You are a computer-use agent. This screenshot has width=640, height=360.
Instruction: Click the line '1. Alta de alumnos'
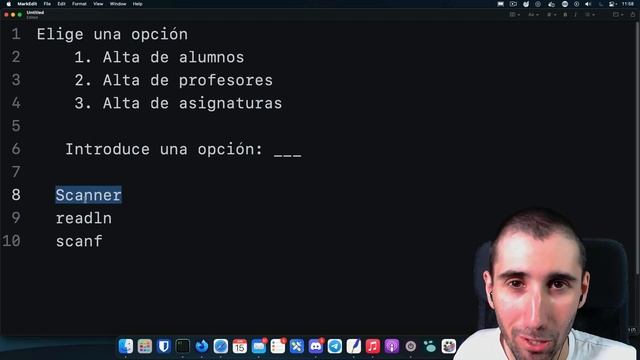(159, 57)
